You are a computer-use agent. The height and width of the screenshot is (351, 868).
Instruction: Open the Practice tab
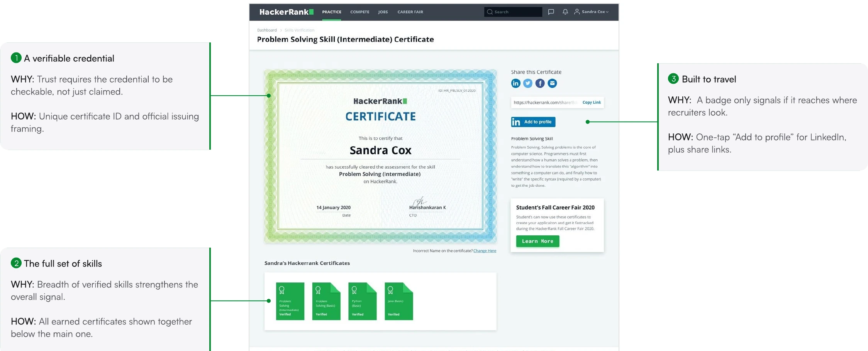tap(332, 12)
